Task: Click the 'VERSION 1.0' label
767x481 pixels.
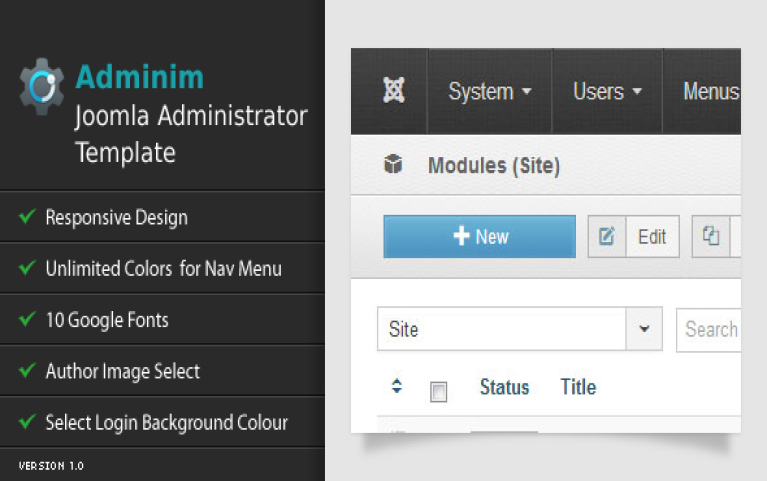Action: (51, 466)
